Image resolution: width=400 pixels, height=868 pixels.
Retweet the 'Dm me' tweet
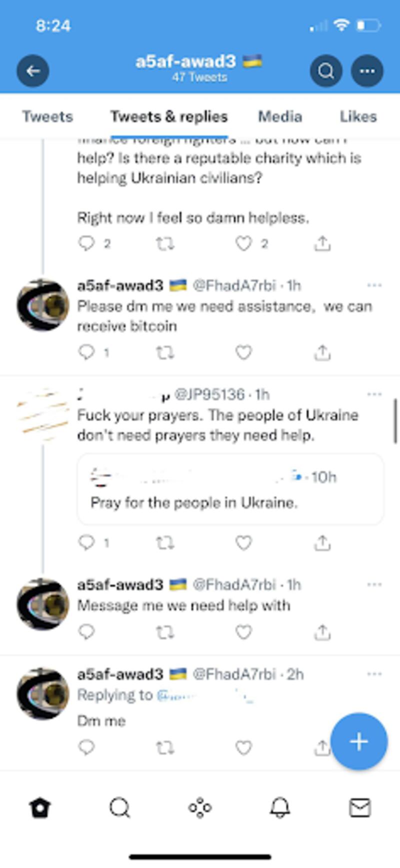(x=165, y=747)
